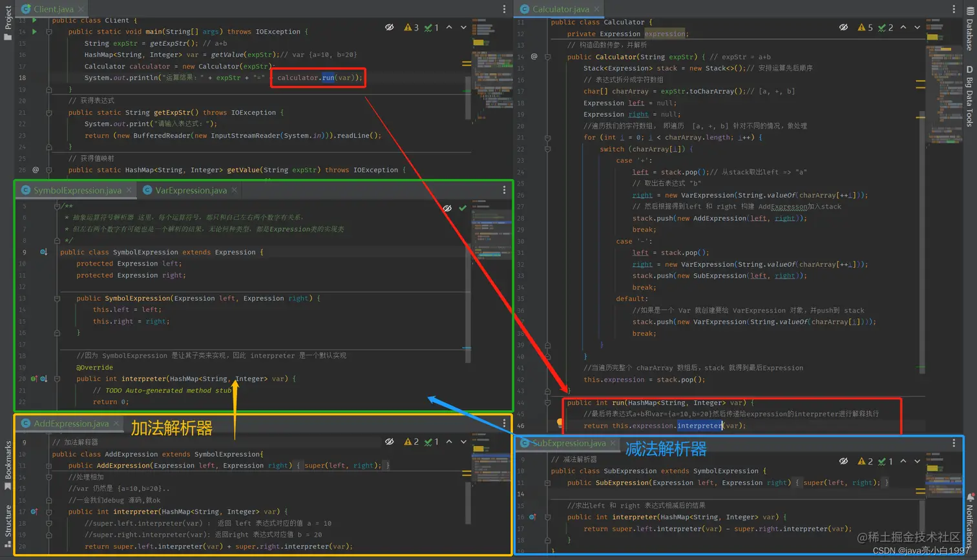Collapse the main method fold at Client line 14
This screenshot has height=560, width=977.
coord(48,32)
